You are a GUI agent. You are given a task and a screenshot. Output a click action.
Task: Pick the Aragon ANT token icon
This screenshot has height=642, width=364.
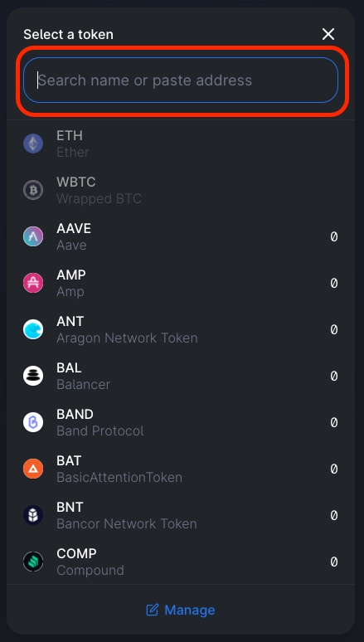33,329
